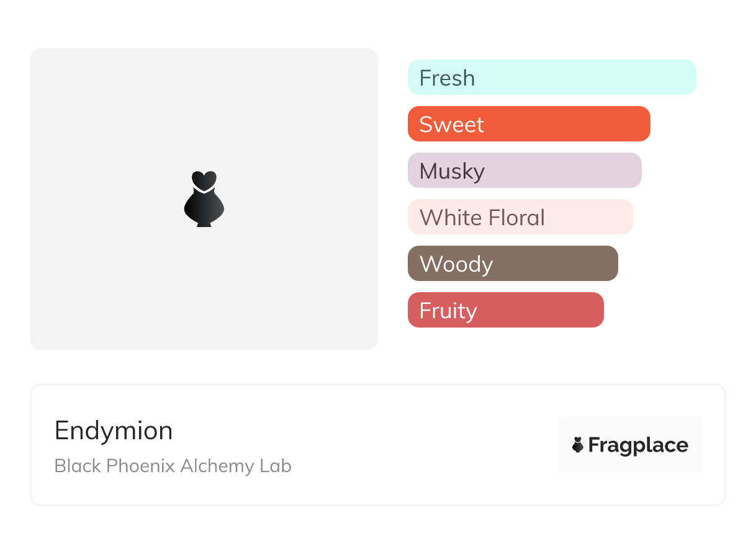The height and width of the screenshot is (536, 756).
Task: Open the Black Phoenix Alchemy Lab brand link
Action: [173, 466]
